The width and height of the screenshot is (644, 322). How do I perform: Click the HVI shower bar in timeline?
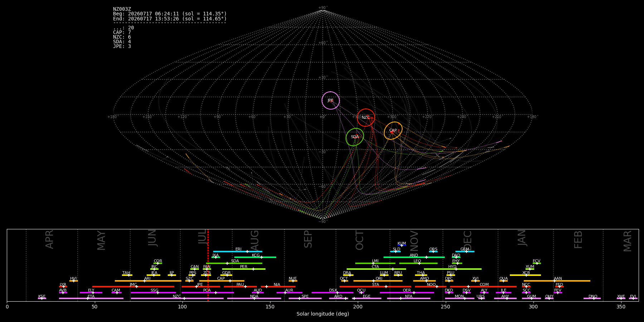(74, 281)
